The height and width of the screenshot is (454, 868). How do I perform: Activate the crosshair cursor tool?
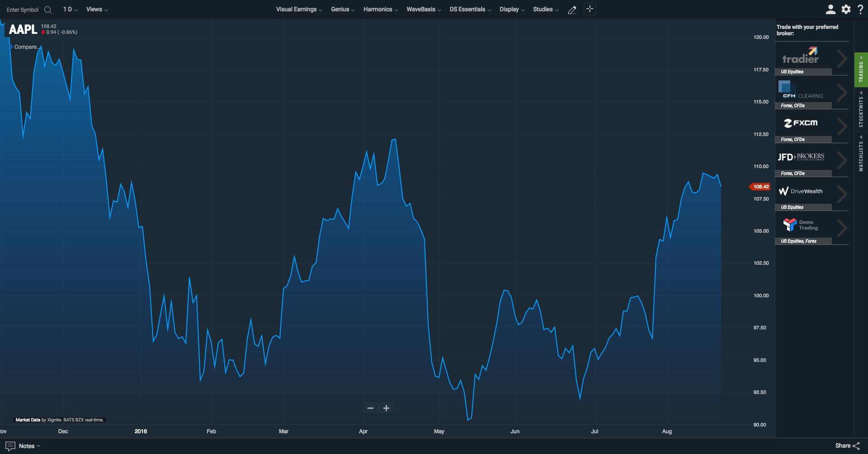point(590,9)
